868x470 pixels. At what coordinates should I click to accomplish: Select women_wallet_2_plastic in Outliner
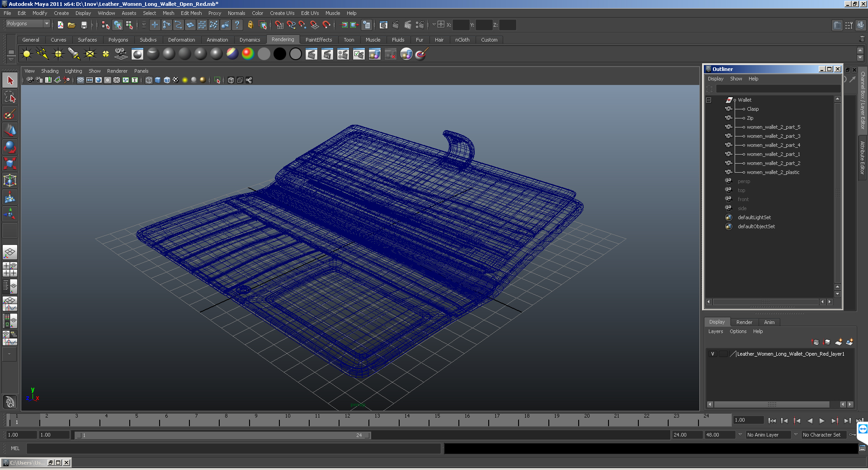(773, 172)
